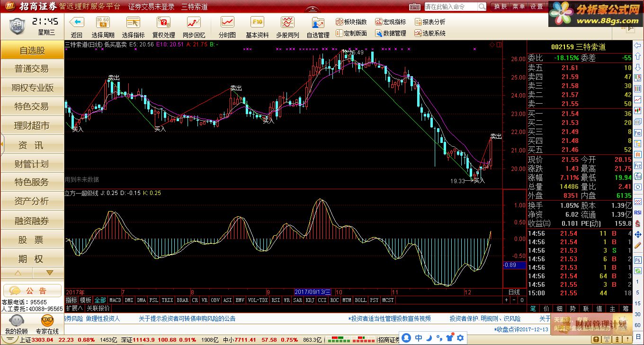Open 板块指数 sector index
Image resolution: width=644 pixels, height=345 pixels.
351,22
